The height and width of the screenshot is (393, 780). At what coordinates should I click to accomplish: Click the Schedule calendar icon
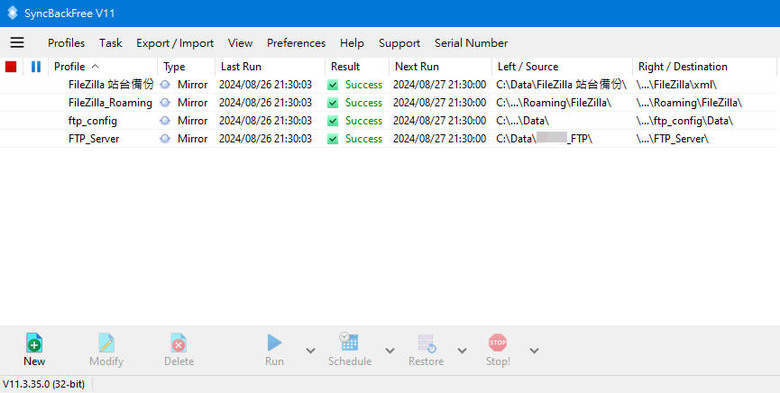point(349,341)
